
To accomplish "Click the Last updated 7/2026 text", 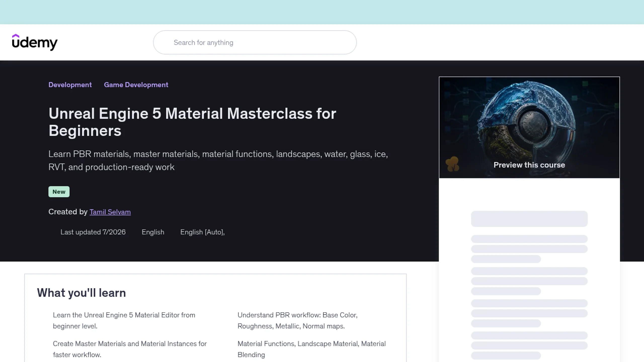I will click(x=93, y=232).
